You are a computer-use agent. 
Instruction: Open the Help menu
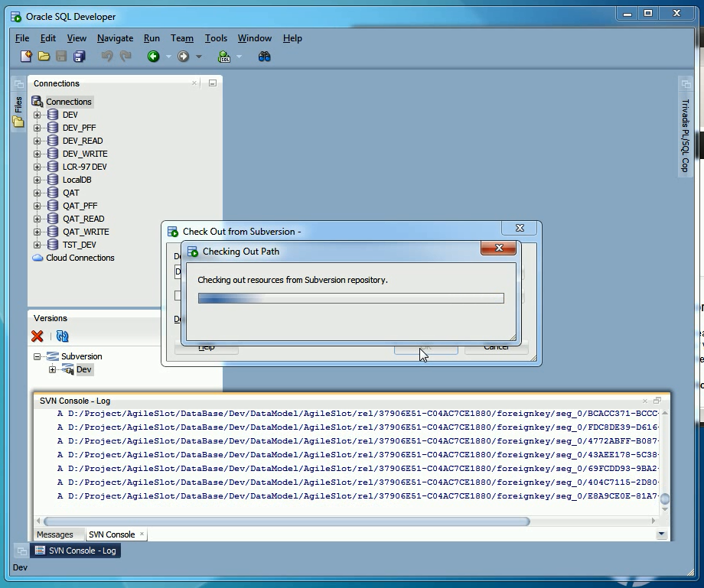292,38
